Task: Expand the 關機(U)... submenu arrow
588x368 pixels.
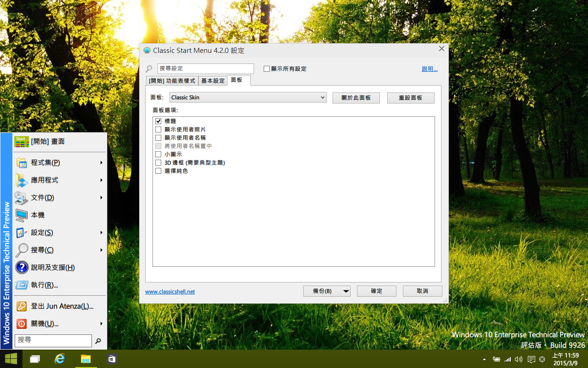Action: (102, 324)
